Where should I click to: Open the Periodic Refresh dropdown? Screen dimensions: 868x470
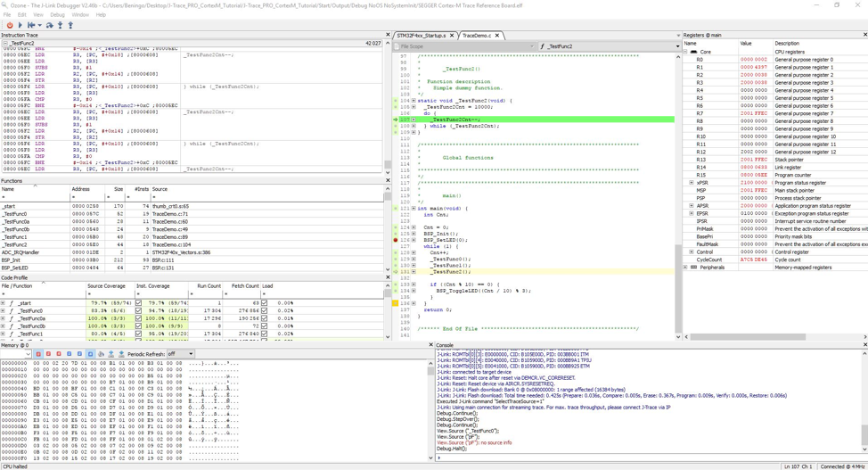[181, 354]
